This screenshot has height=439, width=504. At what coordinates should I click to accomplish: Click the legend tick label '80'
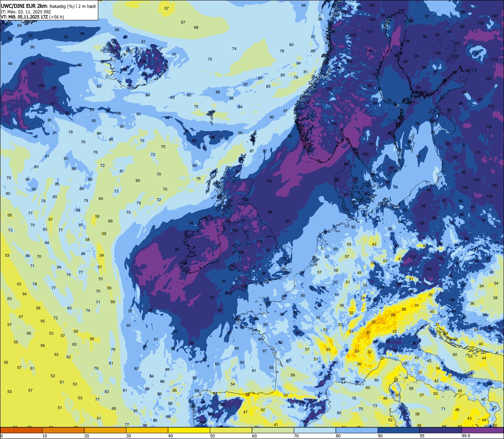point(338,436)
